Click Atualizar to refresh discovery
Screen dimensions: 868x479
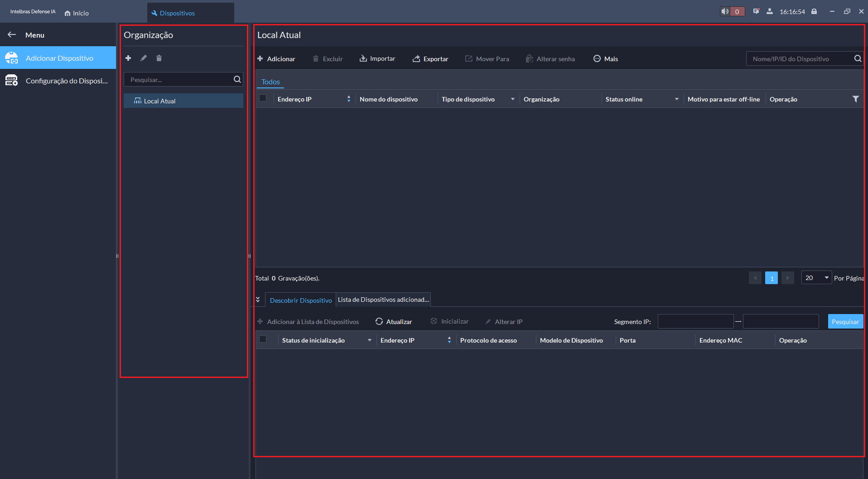pyautogui.click(x=394, y=322)
